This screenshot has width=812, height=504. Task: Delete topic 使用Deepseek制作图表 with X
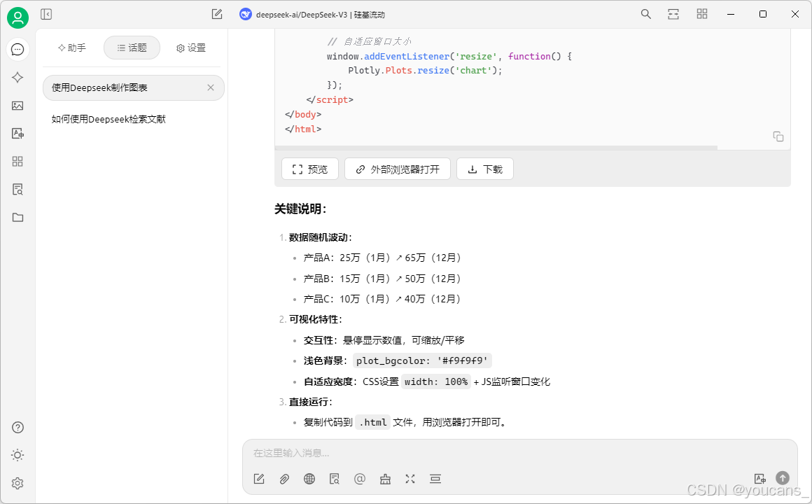point(211,87)
